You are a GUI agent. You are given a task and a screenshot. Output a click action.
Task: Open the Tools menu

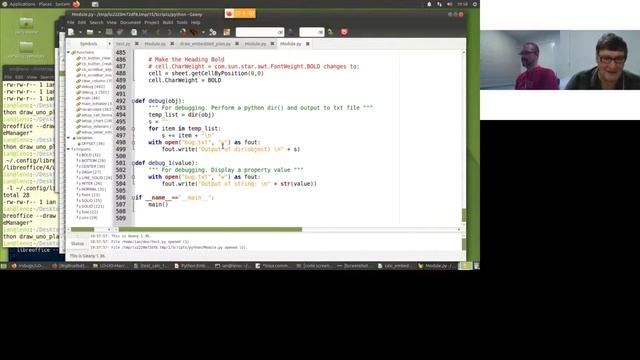pos(182,22)
